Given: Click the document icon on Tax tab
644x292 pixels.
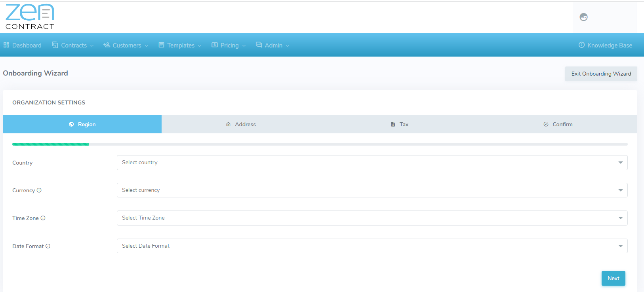Looking at the screenshot, I should point(393,124).
